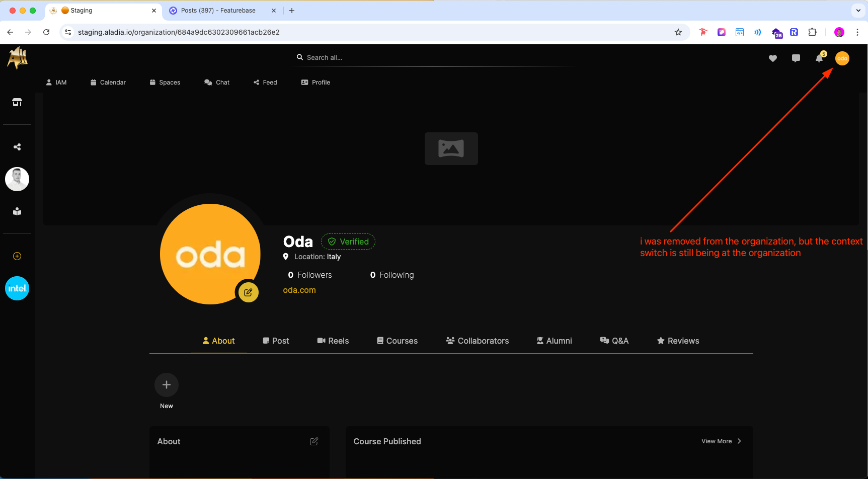Switch to the Intel organization
Screen dimensions: 868x479
[x=17, y=288]
